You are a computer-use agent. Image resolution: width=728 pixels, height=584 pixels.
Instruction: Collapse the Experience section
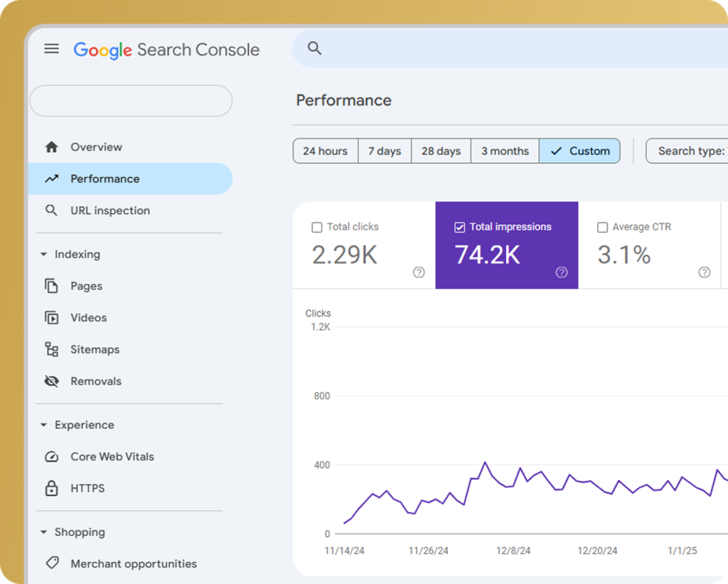point(43,425)
